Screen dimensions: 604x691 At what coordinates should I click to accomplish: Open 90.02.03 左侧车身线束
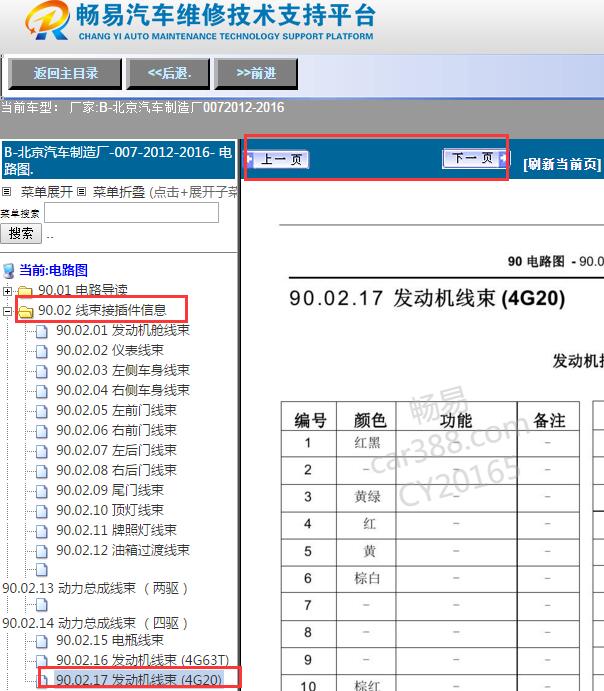[123, 370]
